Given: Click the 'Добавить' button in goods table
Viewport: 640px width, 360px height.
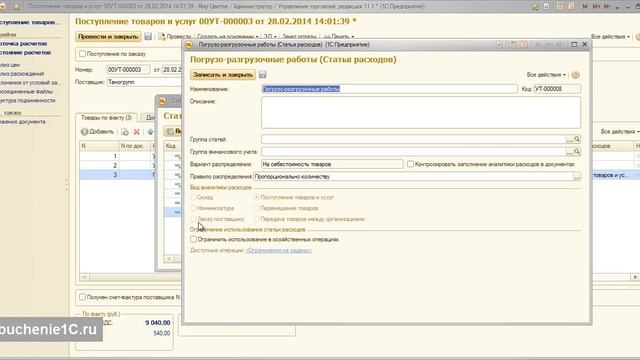Looking at the screenshot, I should (x=98, y=132).
